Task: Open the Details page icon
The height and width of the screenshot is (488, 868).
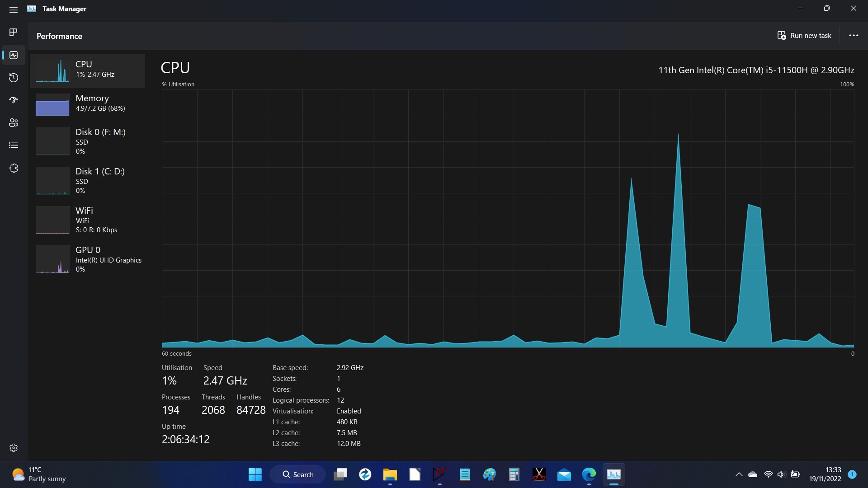Action: 14,145
